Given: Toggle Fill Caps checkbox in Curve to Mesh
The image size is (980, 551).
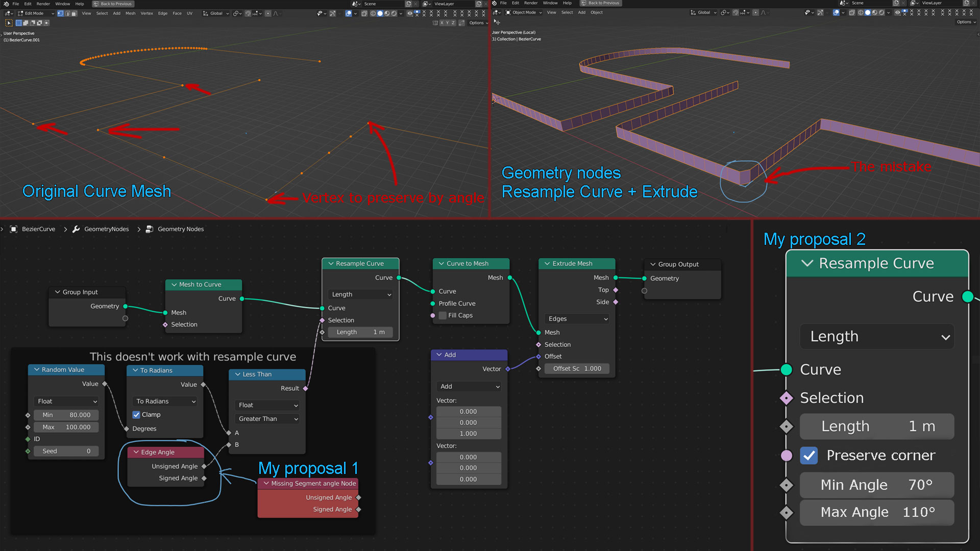Looking at the screenshot, I should tap(443, 315).
